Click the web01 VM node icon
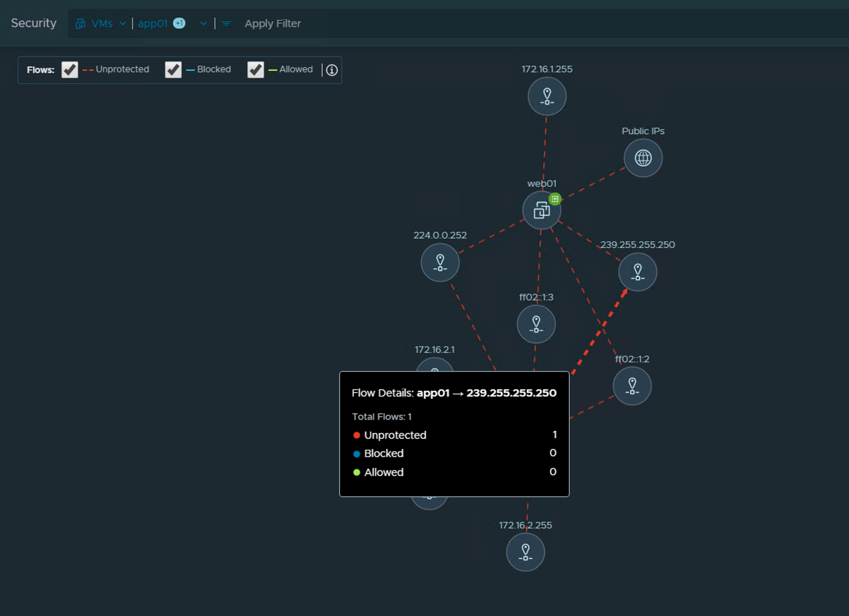Viewport: 849px width, 616px height. (541, 210)
